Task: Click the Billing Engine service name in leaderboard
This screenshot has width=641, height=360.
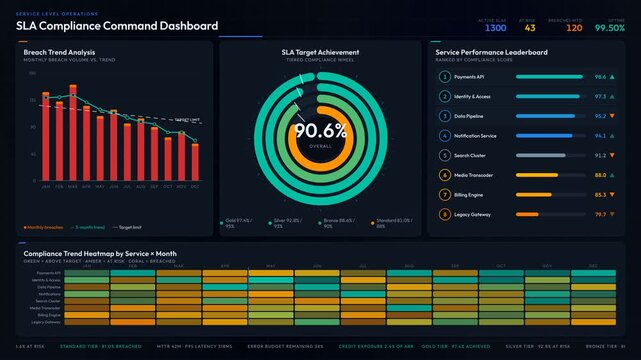Action: [468, 195]
